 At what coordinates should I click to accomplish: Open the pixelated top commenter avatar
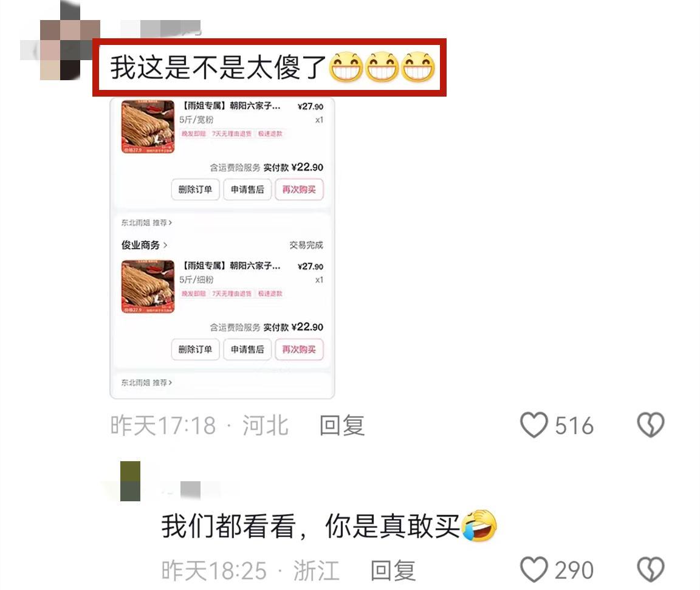pyautogui.click(x=60, y=43)
